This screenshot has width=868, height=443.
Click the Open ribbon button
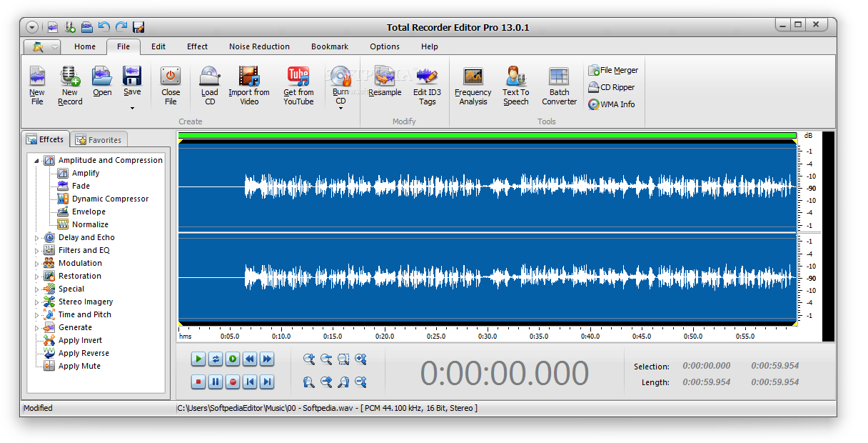[x=102, y=81]
